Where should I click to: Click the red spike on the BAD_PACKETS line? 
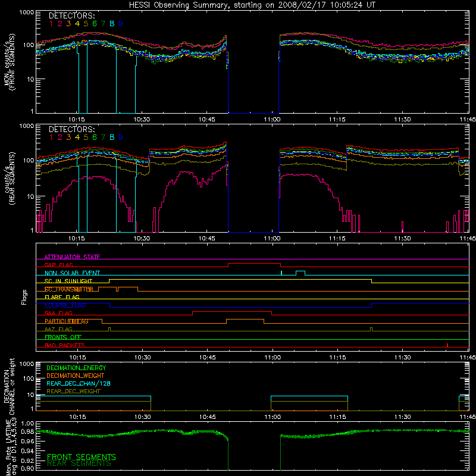click(x=447, y=345)
